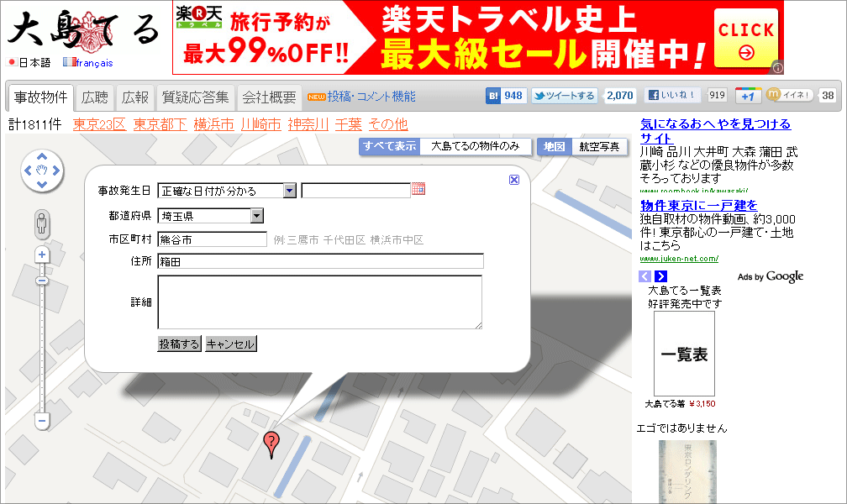Click the 川崎市 region link
Viewport: 847px width, 504px height.
(261, 125)
